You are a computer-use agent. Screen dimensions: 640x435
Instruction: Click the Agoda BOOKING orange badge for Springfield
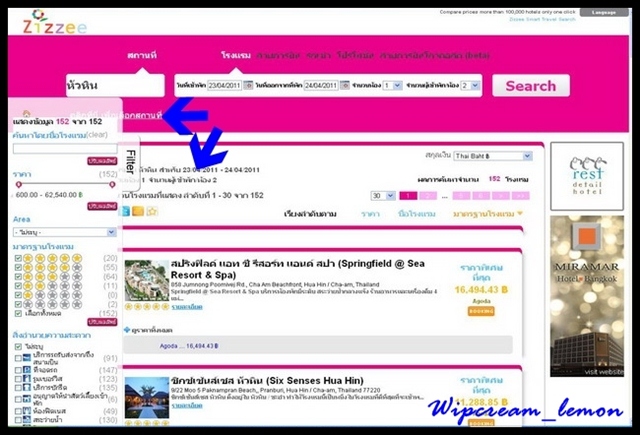click(481, 311)
